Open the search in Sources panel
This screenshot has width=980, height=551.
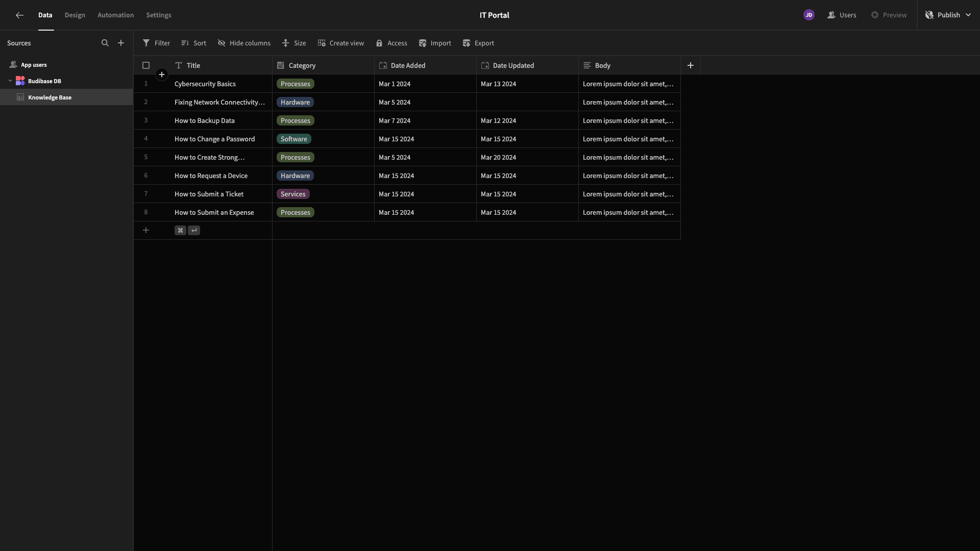coord(105,43)
